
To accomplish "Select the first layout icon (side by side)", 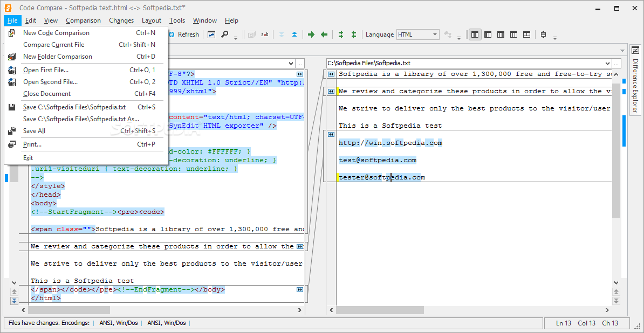I will point(475,34).
